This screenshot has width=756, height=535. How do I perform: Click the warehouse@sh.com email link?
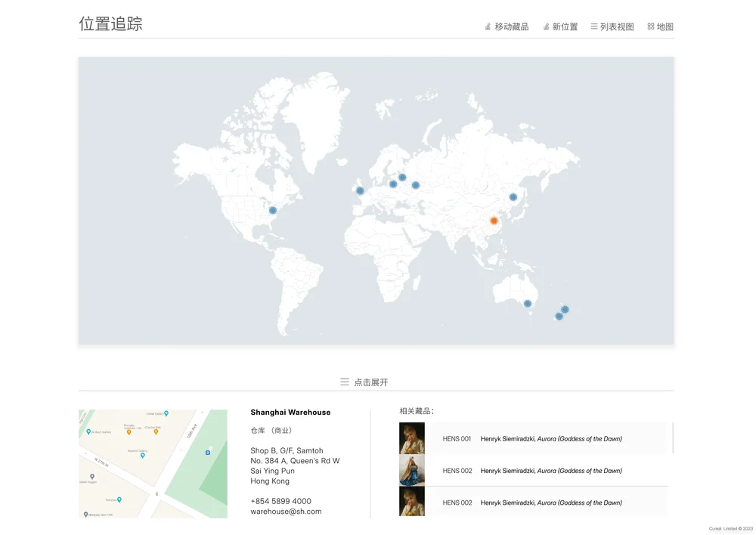tap(286, 511)
